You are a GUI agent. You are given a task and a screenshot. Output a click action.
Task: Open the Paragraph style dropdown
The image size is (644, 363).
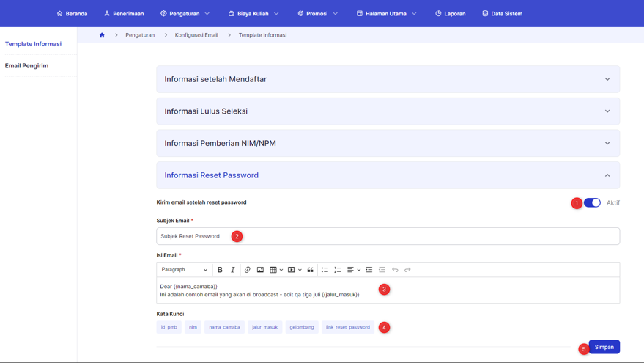pos(185,270)
